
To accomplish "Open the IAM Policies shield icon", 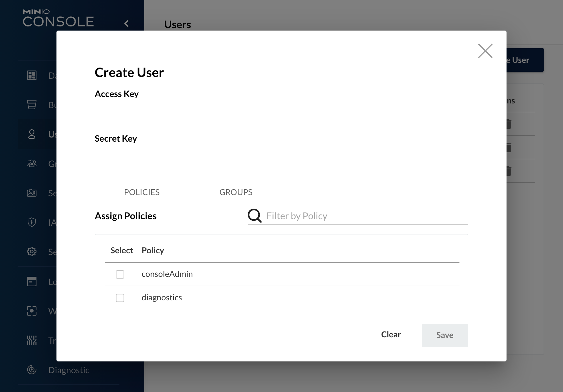I will click(x=32, y=222).
